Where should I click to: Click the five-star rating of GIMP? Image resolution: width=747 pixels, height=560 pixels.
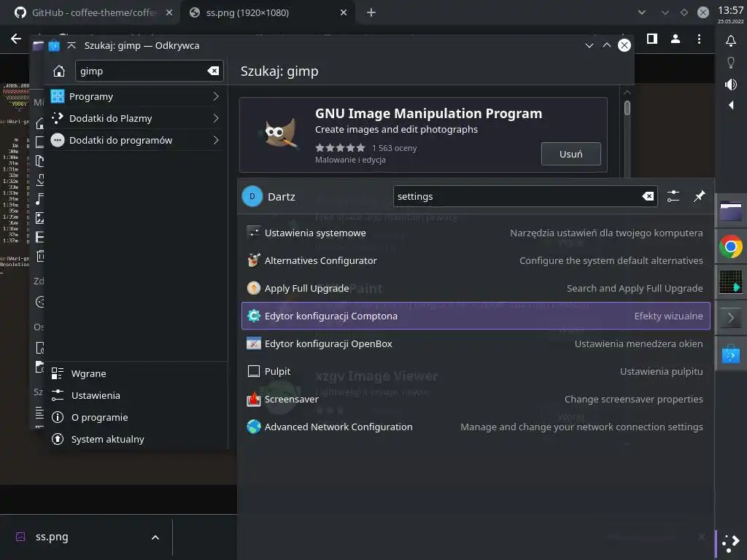tap(340, 148)
